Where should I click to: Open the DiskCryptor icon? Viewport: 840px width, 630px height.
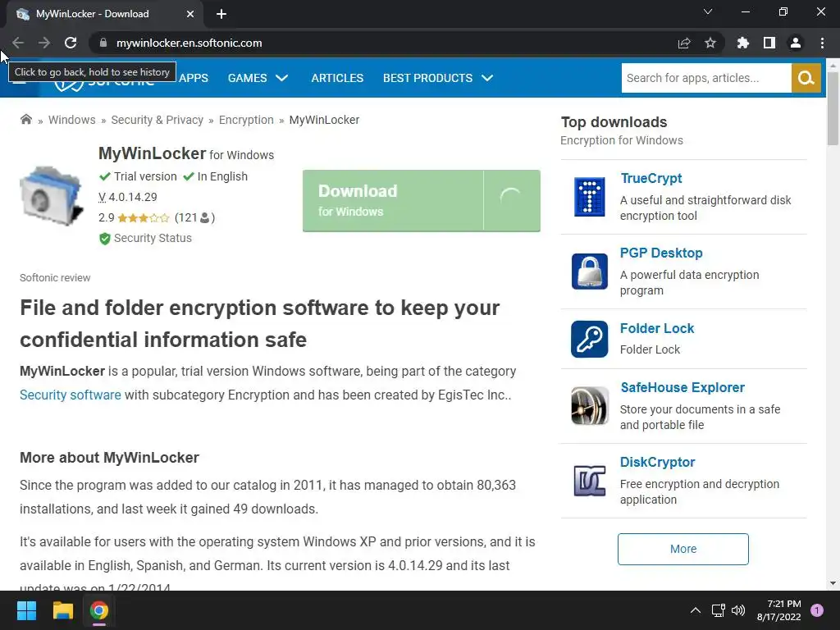pyautogui.click(x=589, y=481)
